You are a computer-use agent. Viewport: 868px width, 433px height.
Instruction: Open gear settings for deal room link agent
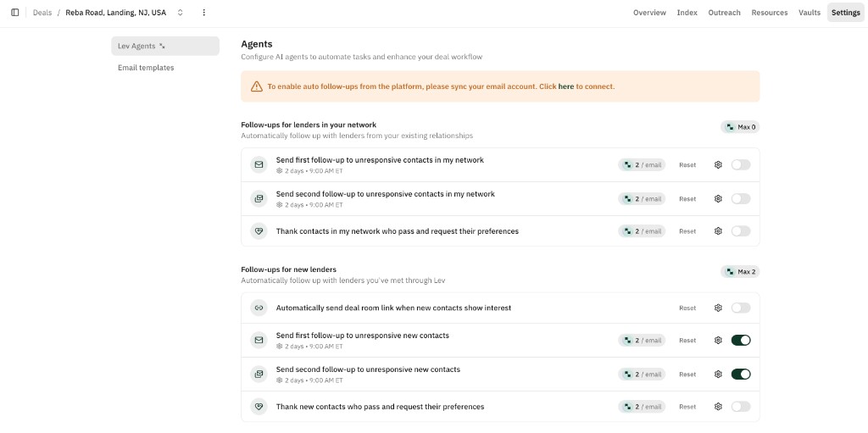(x=718, y=308)
